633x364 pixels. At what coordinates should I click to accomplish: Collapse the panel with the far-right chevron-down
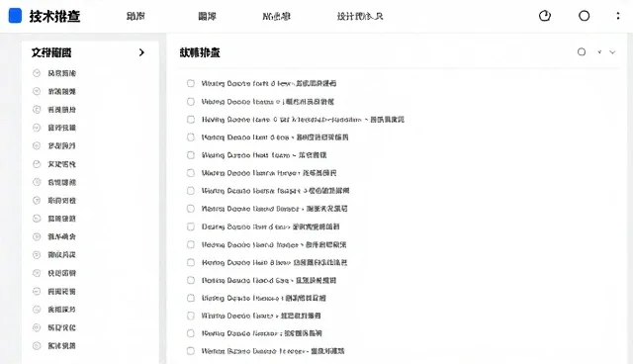(x=612, y=52)
